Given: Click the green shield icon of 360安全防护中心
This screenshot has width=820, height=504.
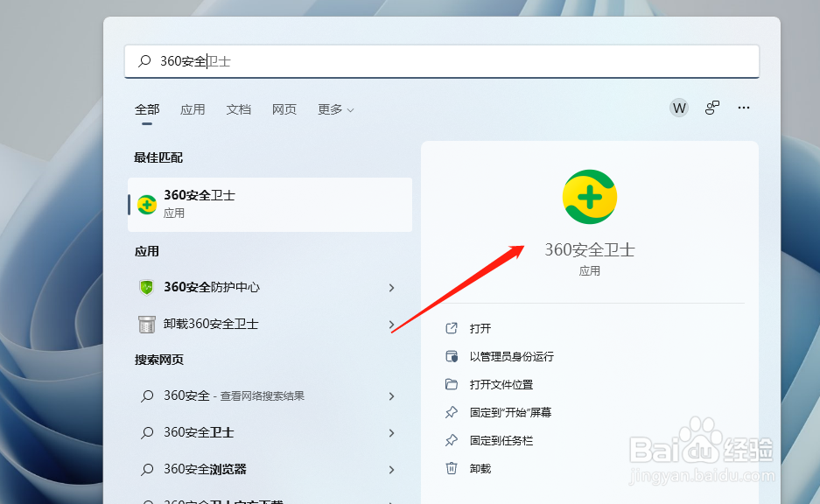Looking at the screenshot, I should (x=146, y=287).
